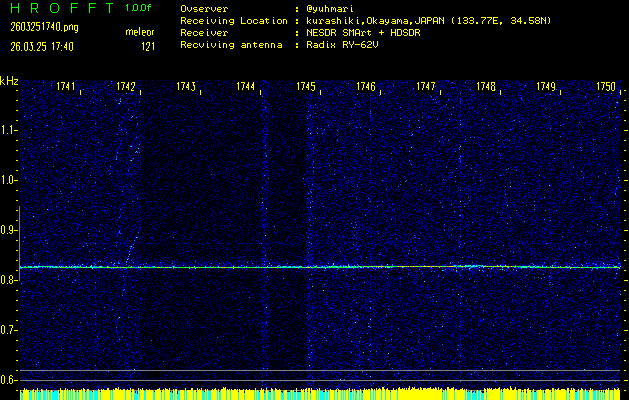The height and width of the screenshot is (400, 629).
Task: Click the 26.03.25 17:40 date stamp
Action: pyautogui.click(x=37, y=46)
